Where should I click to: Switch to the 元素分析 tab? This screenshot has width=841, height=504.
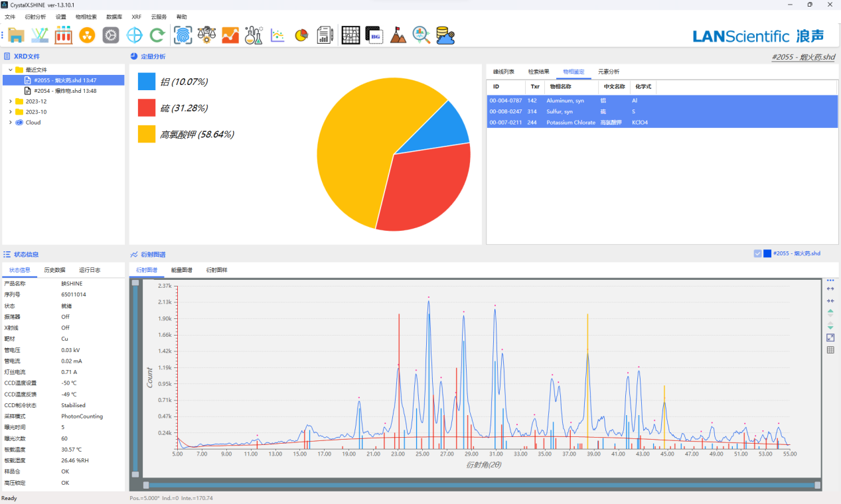tap(609, 72)
